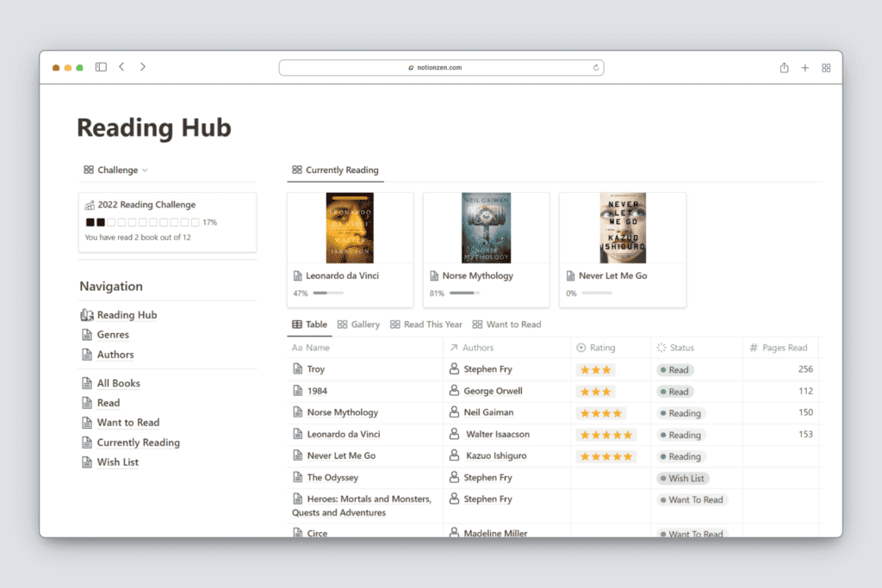Image resolution: width=882 pixels, height=588 pixels.
Task: Reload the page using the refresh icon
Action: (595, 68)
